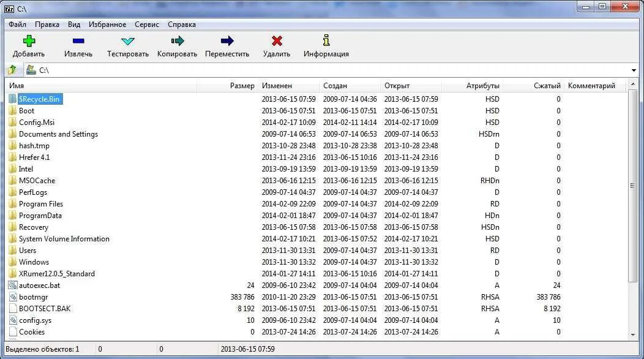Select the System Volume Information row
Viewport: 644px width, 359px height.
point(316,239)
